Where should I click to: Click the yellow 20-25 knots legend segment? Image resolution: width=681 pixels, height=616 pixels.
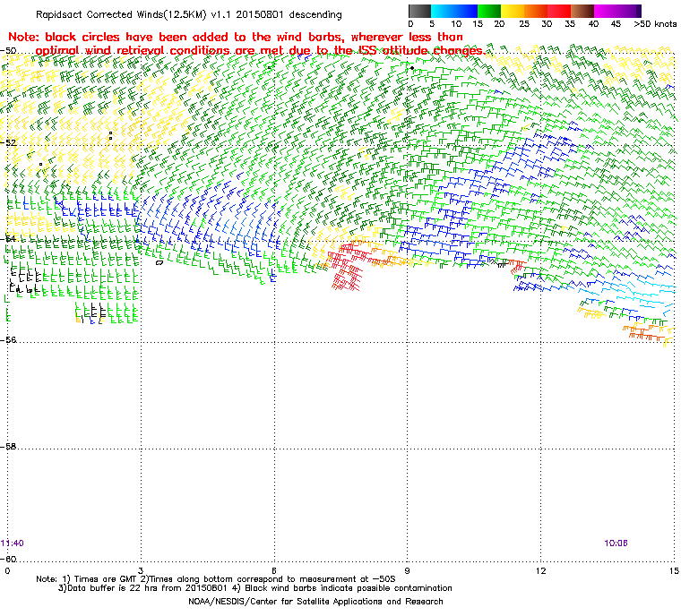pos(513,11)
